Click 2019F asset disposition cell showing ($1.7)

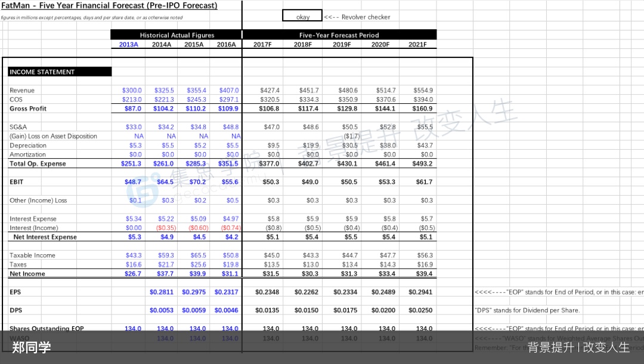click(x=352, y=136)
